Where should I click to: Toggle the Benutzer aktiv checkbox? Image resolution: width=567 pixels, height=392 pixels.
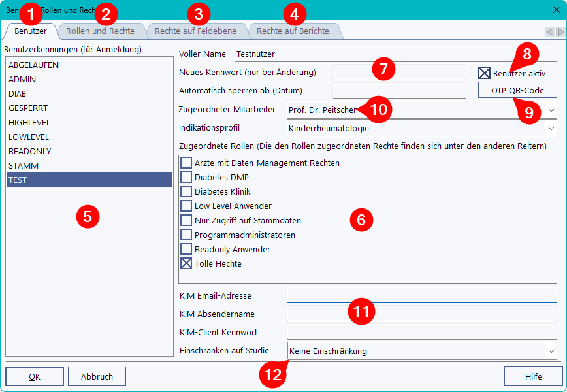484,73
